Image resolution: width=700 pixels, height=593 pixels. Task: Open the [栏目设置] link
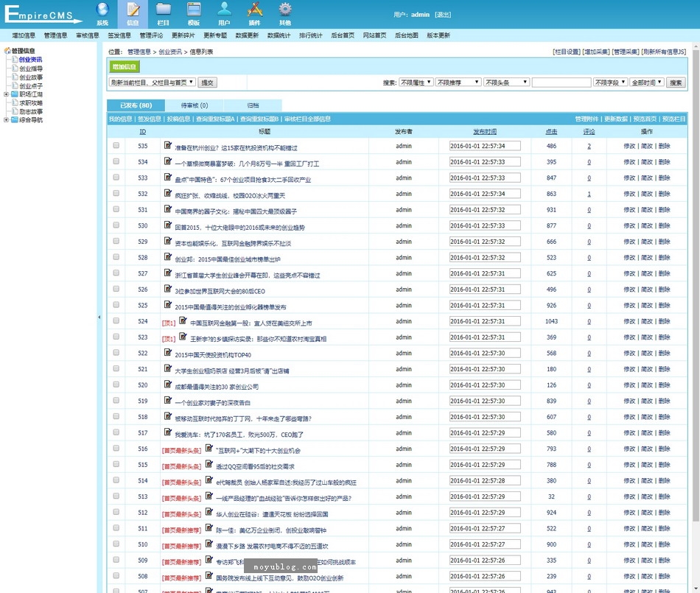(567, 52)
